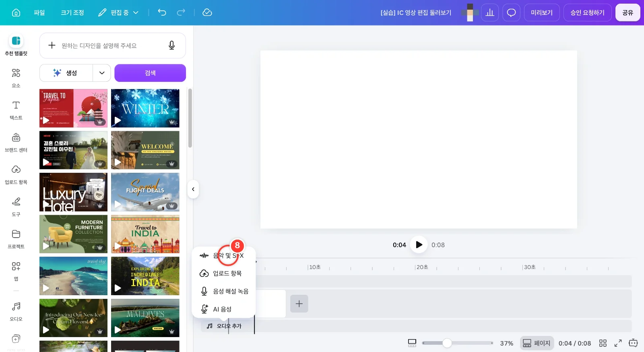
Task: Open 업로드 항목 sidebar panel
Action: 16,174
